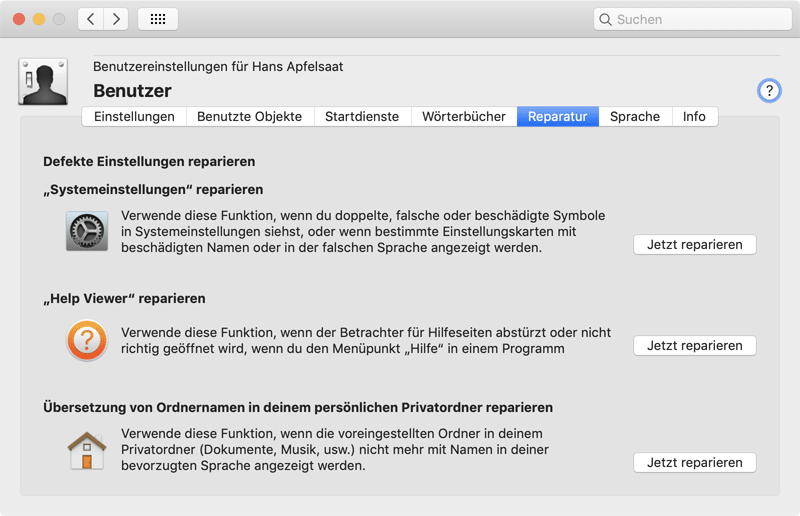Open the Benutzte Objekte tab
The image size is (800, 516).
[x=249, y=116]
